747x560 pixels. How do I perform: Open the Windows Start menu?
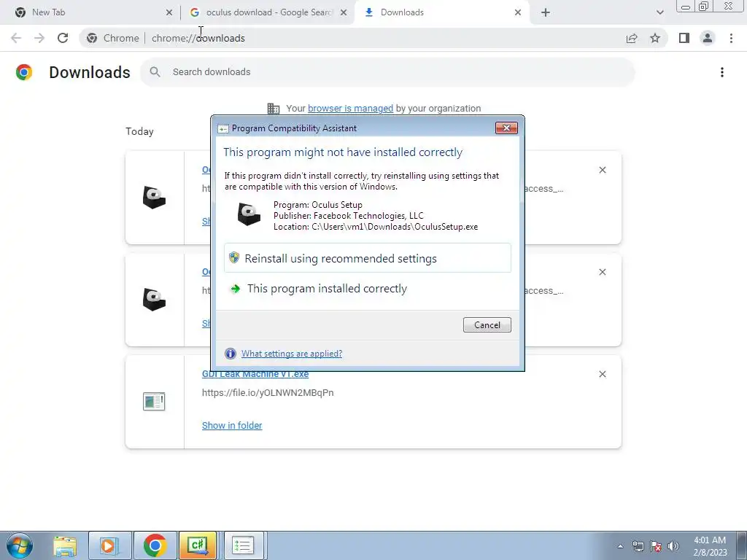tap(20, 545)
